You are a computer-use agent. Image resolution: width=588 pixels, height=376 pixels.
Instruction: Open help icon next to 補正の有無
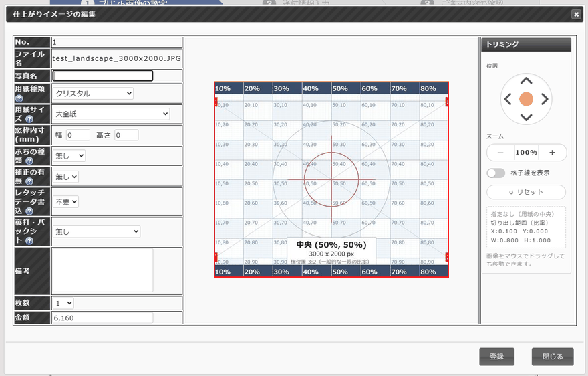[29, 181]
